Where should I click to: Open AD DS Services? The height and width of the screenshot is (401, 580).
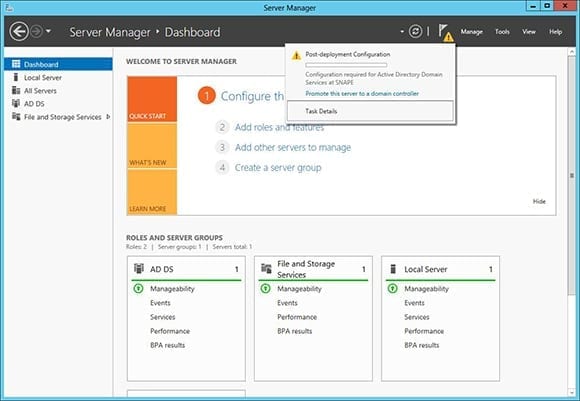point(163,317)
